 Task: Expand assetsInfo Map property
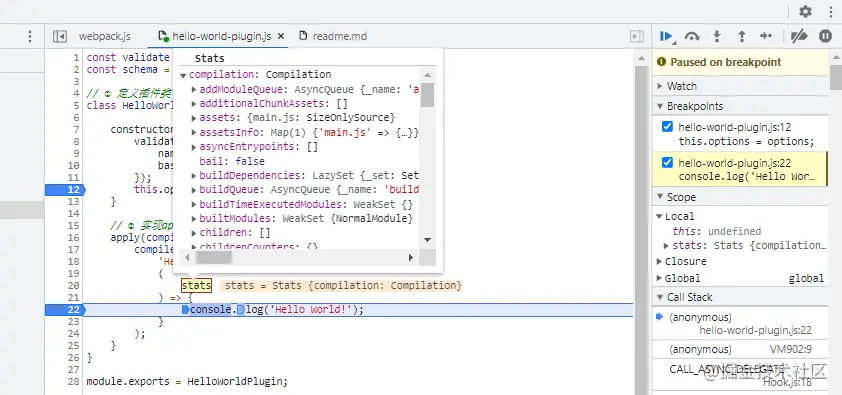click(x=194, y=132)
